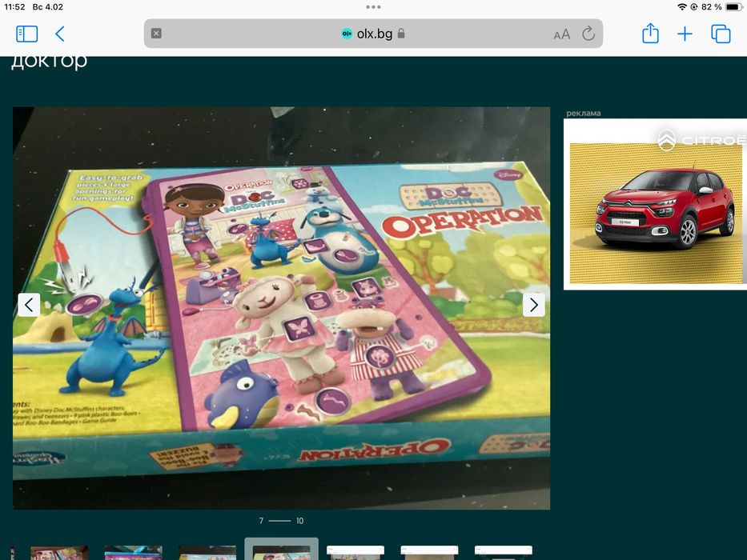Reload the page with the refresh icon
This screenshot has height=560, width=747.
coord(588,34)
